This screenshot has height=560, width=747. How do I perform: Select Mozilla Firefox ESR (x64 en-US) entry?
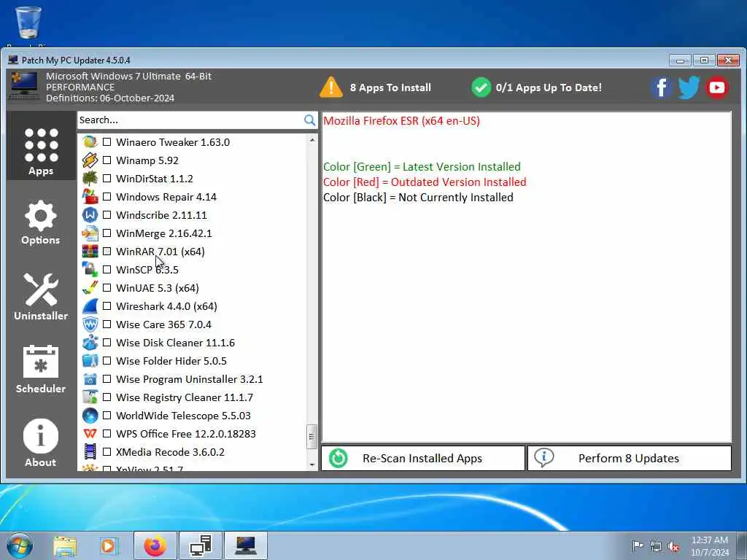pos(402,121)
